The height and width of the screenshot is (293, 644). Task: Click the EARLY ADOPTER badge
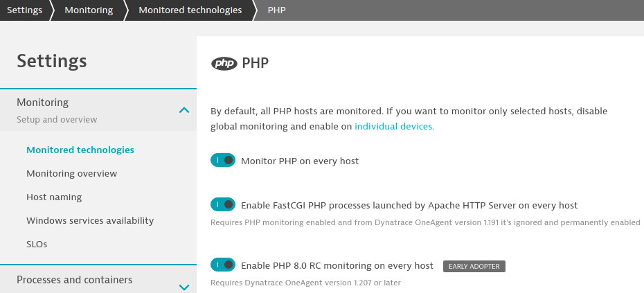[474, 266]
